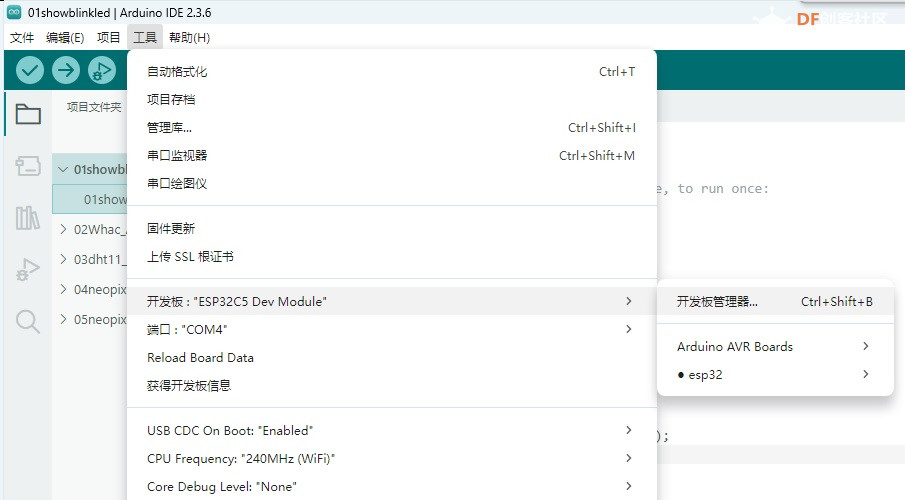Select 上传 SSL 根证书 entry

pos(392,256)
